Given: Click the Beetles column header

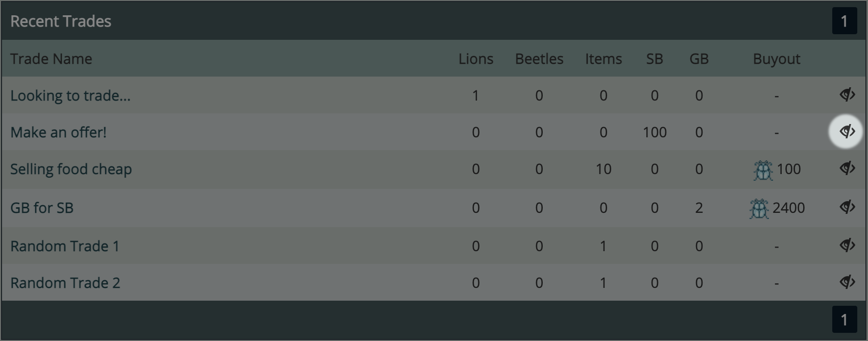Looking at the screenshot, I should 539,59.
